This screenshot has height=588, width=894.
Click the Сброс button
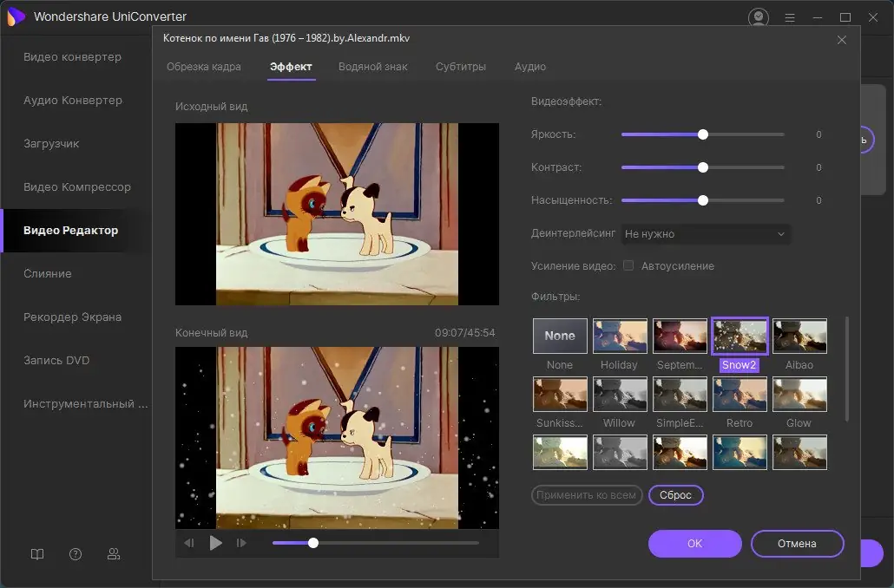tap(675, 495)
